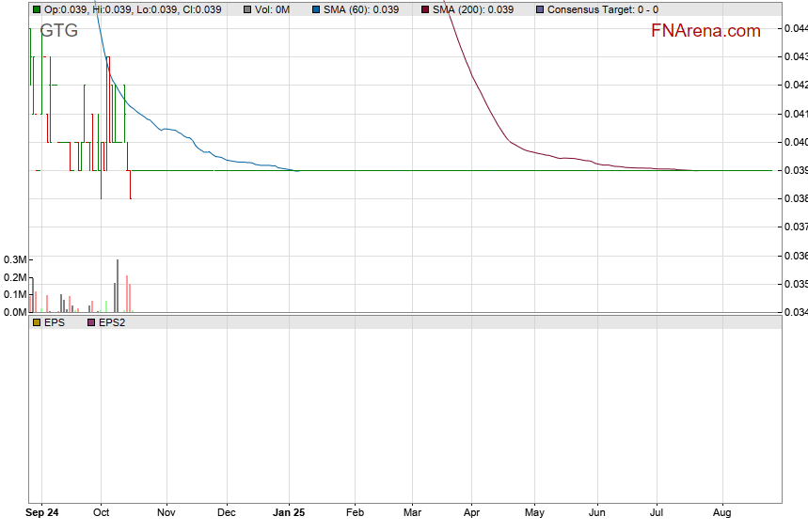Click the Jan 25 date axis label

[290, 513]
